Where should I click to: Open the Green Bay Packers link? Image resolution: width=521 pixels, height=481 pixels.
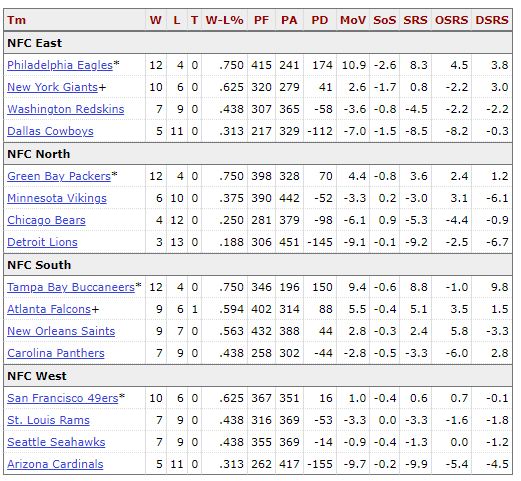coord(59,176)
